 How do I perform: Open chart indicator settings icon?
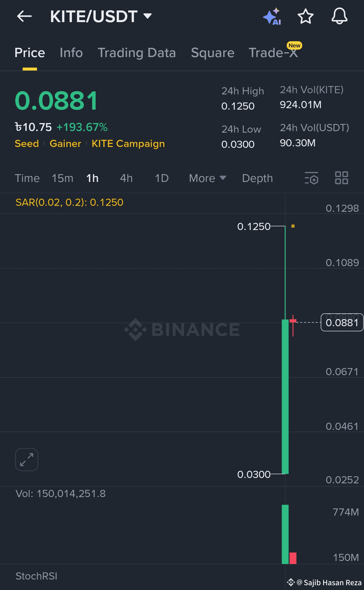pos(311,178)
